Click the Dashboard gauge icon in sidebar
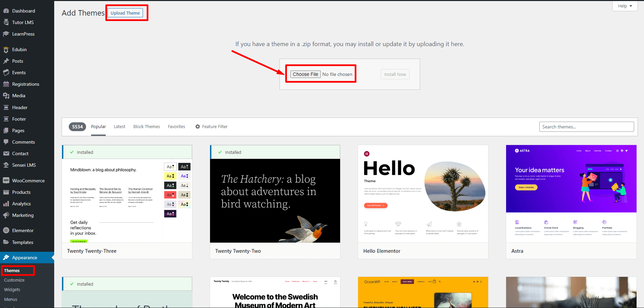Viewport: 644px width, 308px height. coord(6,11)
